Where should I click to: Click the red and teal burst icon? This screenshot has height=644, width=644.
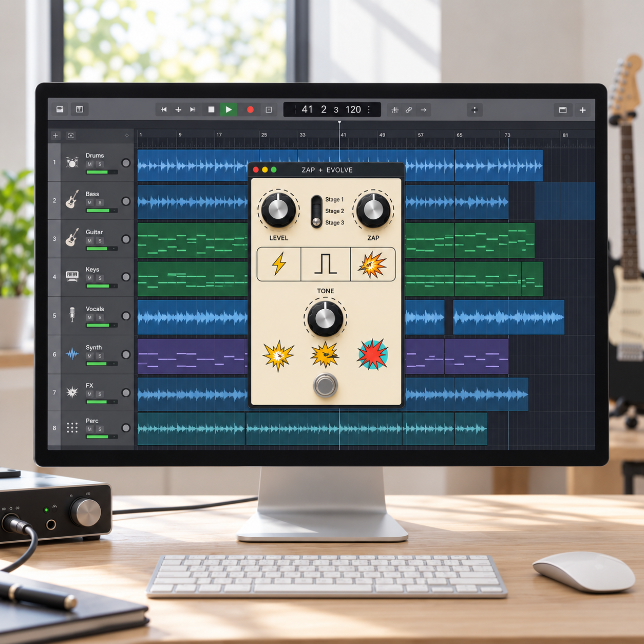(x=373, y=354)
